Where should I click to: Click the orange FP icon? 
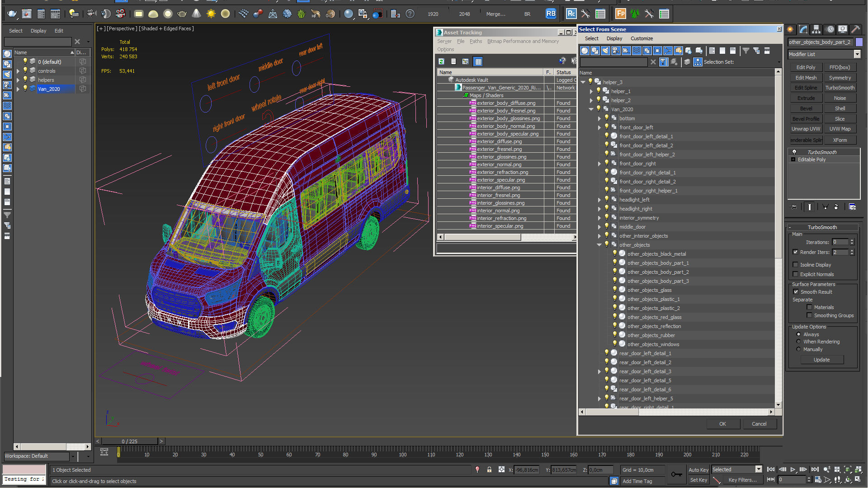tap(620, 14)
